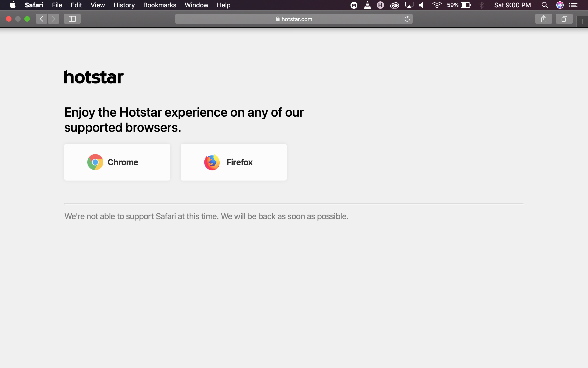Screen dimensions: 588x368
Task: Click the Firefox logo icon
Action: pyautogui.click(x=212, y=162)
